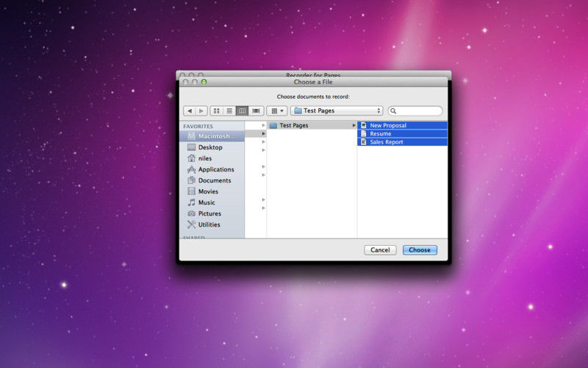Confirm with the Choose button

420,250
